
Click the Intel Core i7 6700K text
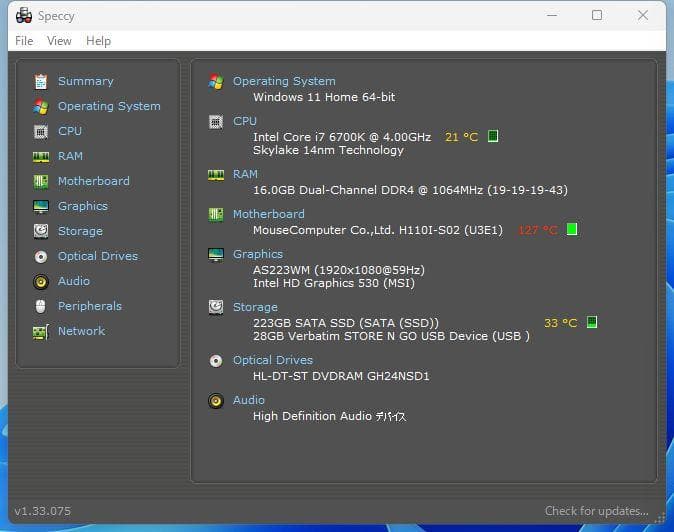click(342, 137)
